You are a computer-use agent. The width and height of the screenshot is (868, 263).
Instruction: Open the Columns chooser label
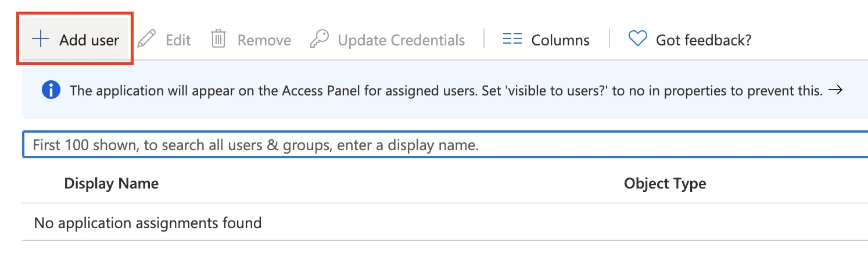pos(560,40)
